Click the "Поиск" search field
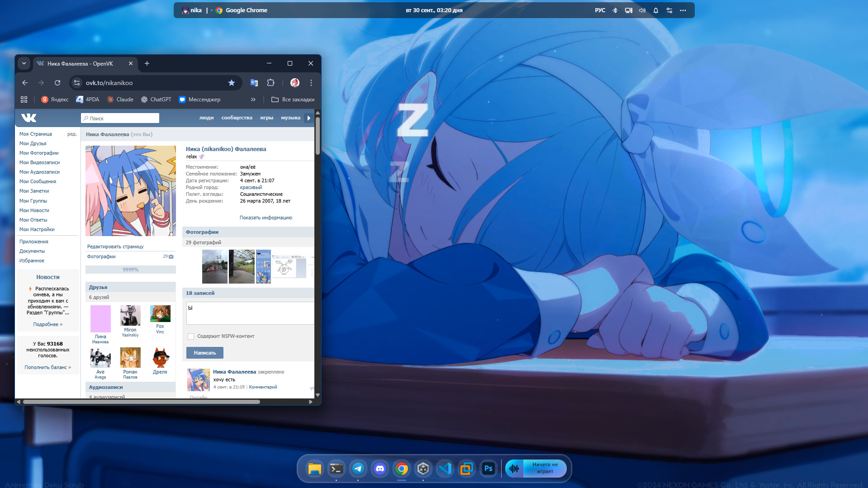This screenshot has width=868, height=488. pyautogui.click(x=120, y=118)
